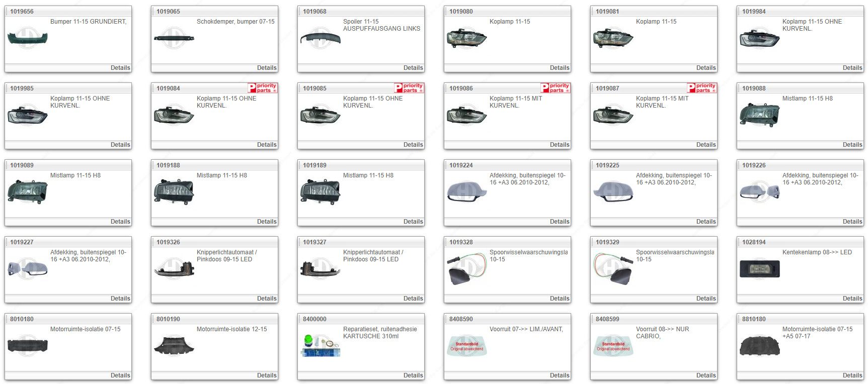
Task: Select the license plate lamp thumbnail 1028194
Action: [759, 269]
